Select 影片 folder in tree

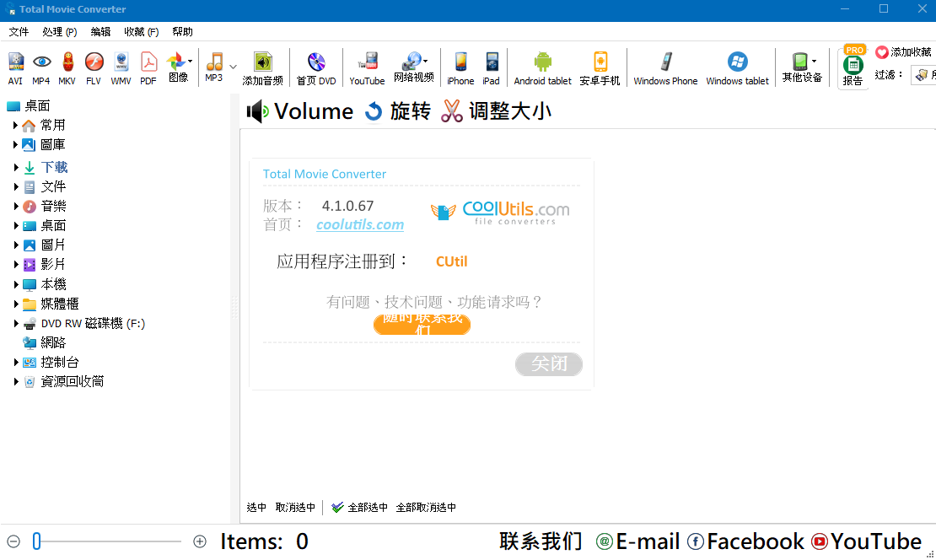44,264
